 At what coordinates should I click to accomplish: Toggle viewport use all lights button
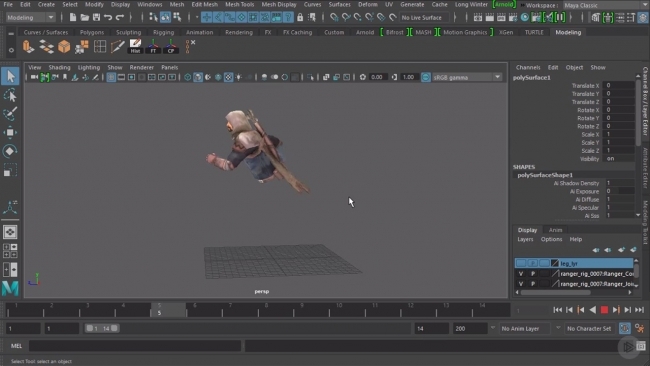[x=238, y=77]
